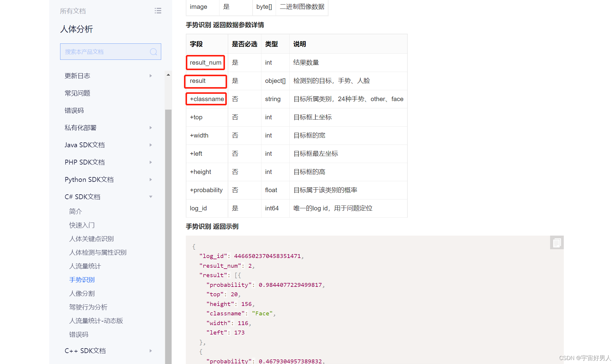Open 人体检测与属性识别 page

pyautogui.click(x=98, y=252)
